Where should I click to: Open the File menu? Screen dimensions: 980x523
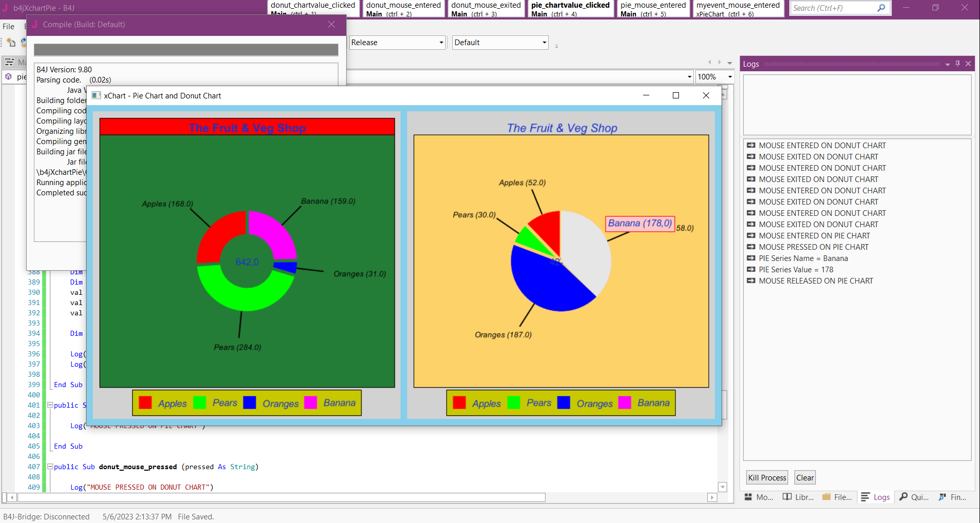click(9, 27)
